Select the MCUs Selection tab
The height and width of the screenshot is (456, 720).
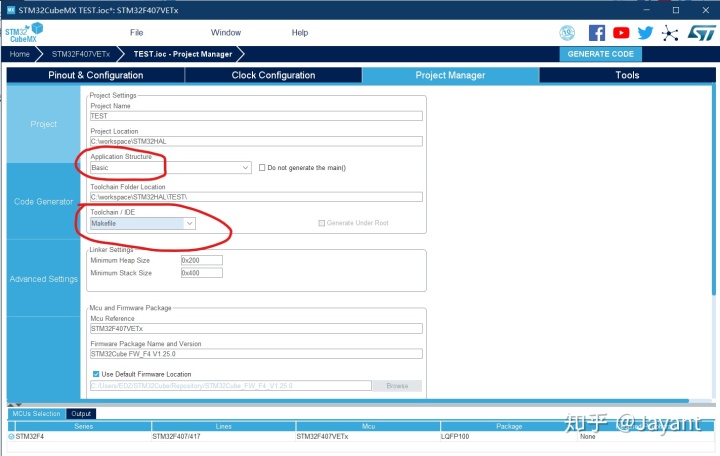click(x=37, y=414)
